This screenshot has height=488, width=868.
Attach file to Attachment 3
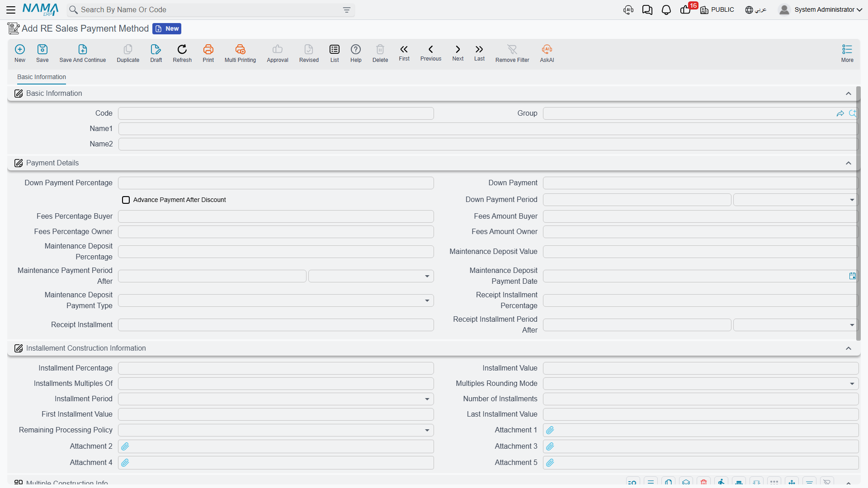point(550,446)
